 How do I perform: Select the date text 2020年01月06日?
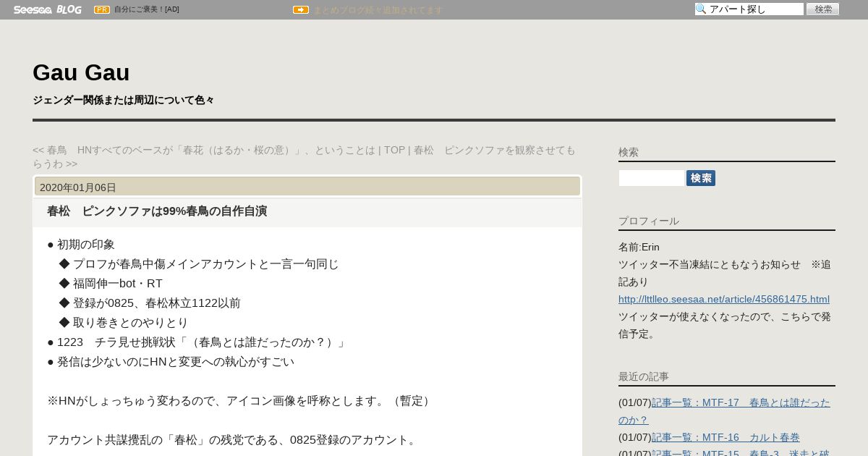click(x=78, y=187)
